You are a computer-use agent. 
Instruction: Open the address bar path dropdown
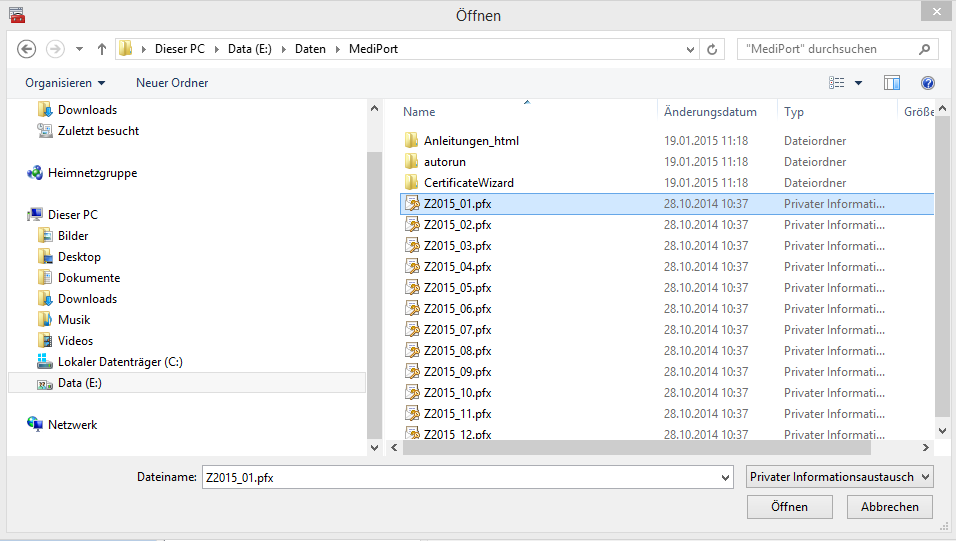pos(691,49)
